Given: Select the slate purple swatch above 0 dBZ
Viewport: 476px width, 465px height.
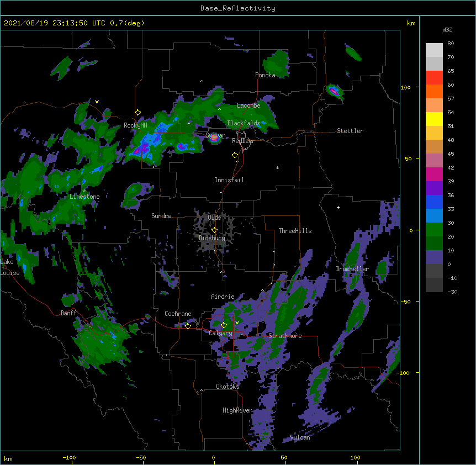Looking at the screenshot, I should click(x=434, y=257).
